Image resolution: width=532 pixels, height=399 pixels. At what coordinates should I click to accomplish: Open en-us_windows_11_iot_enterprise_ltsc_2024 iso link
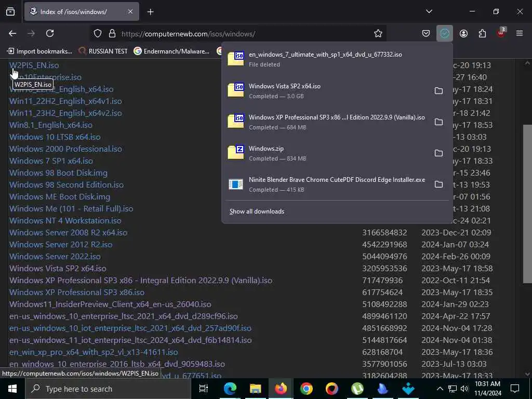coord(130,340)
